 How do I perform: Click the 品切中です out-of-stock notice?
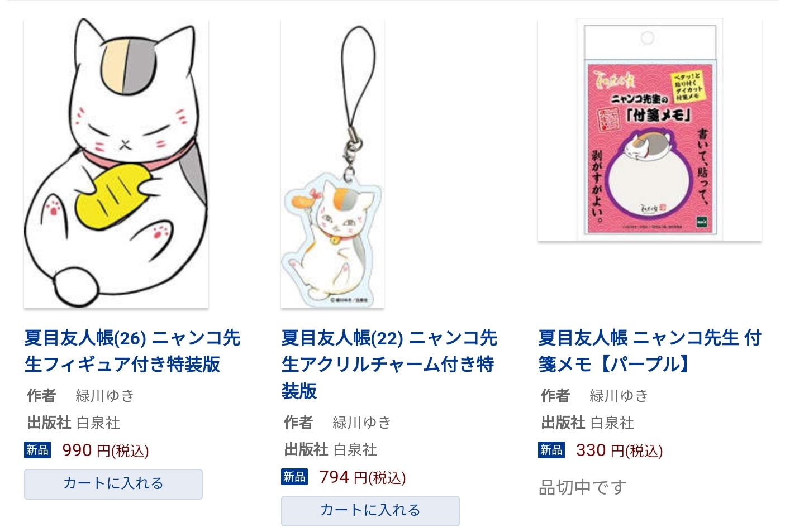coord(583,488)
